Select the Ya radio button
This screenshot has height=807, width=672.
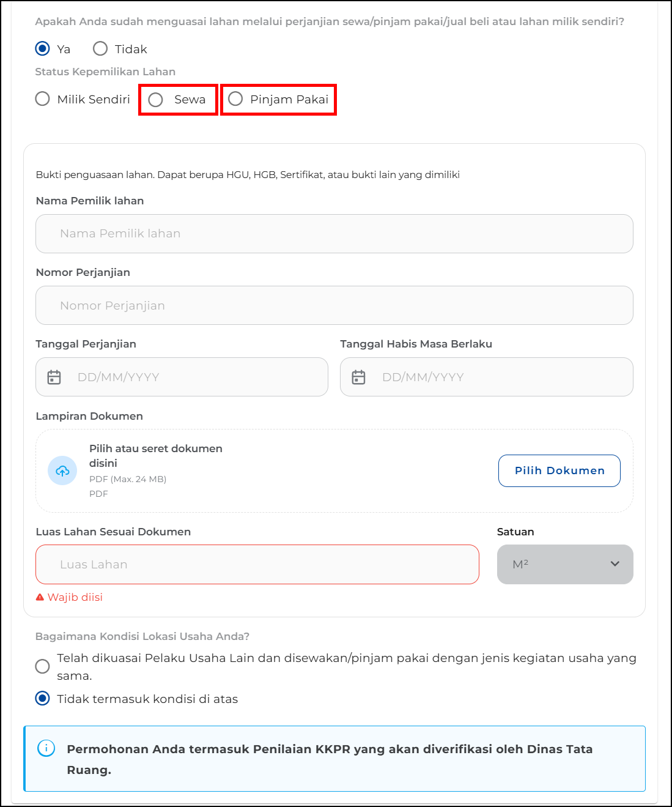pos(42,49)
